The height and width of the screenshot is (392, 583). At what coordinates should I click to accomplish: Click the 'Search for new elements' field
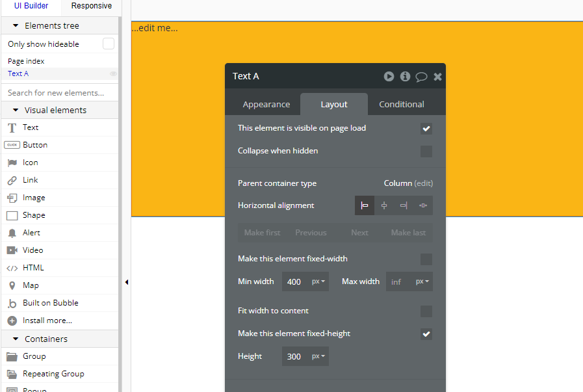(x=58, y=92)
